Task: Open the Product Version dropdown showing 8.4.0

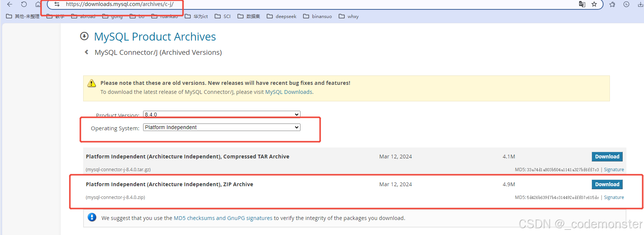Action: 222,114
